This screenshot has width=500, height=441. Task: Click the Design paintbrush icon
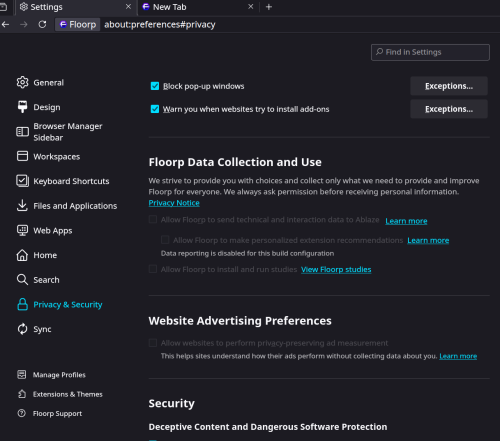click(x=22, y=107)
